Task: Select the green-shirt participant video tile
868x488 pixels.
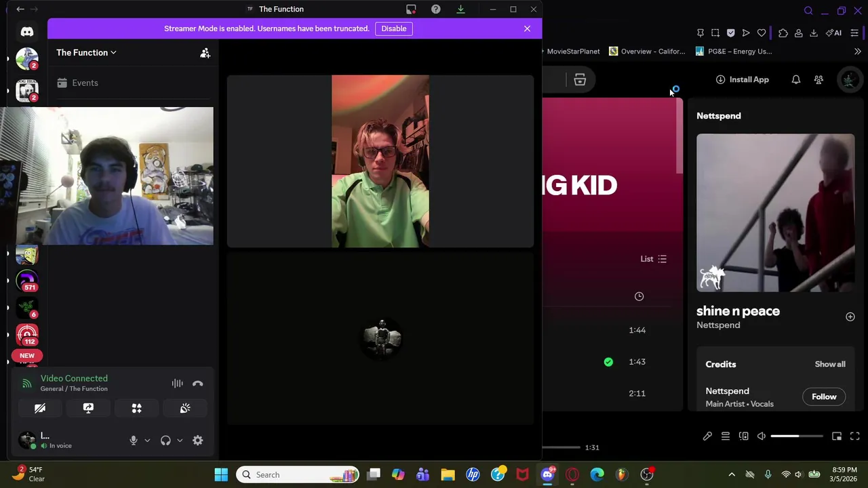Action: pyautogui.click(x=380, y=161)
